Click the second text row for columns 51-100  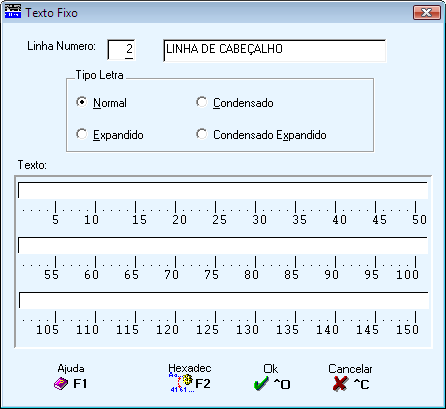tap(223, 246)
